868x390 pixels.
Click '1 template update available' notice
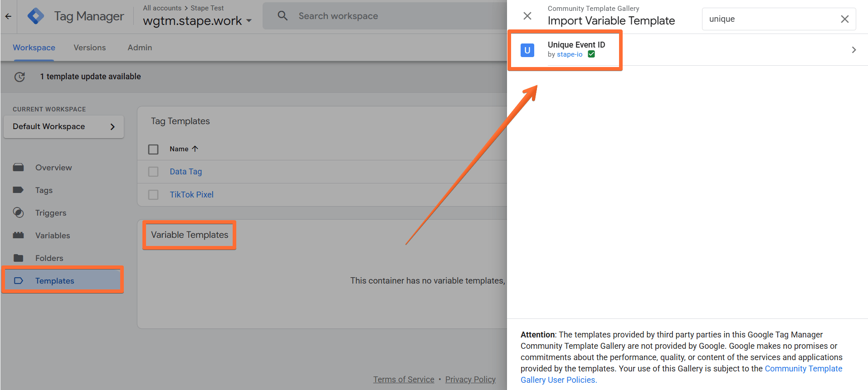pos(90,77)
